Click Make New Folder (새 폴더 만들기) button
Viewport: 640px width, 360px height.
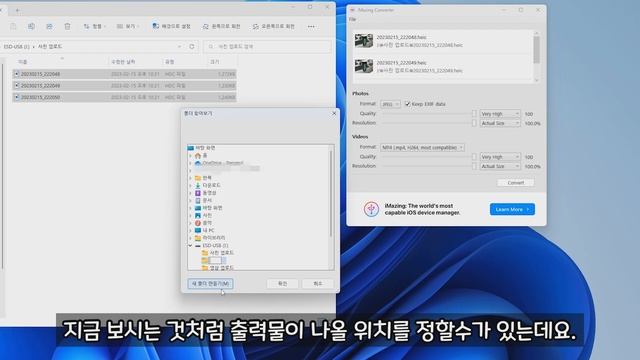pos(210,283)
